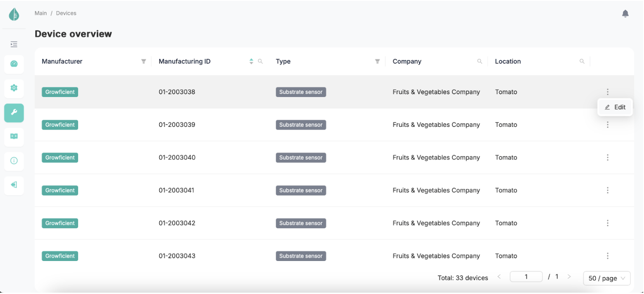Go to previous page arrow

(x=499, y=277)
